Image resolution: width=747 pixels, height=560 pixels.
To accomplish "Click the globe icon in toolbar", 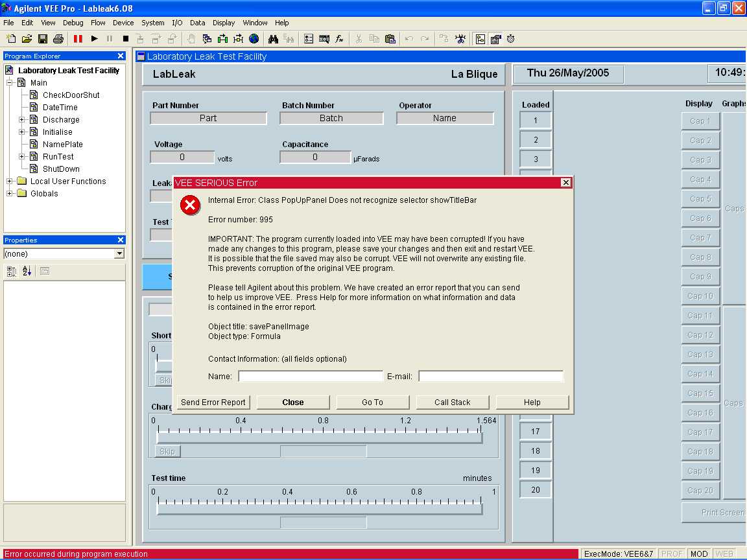I will coord(254,39).
